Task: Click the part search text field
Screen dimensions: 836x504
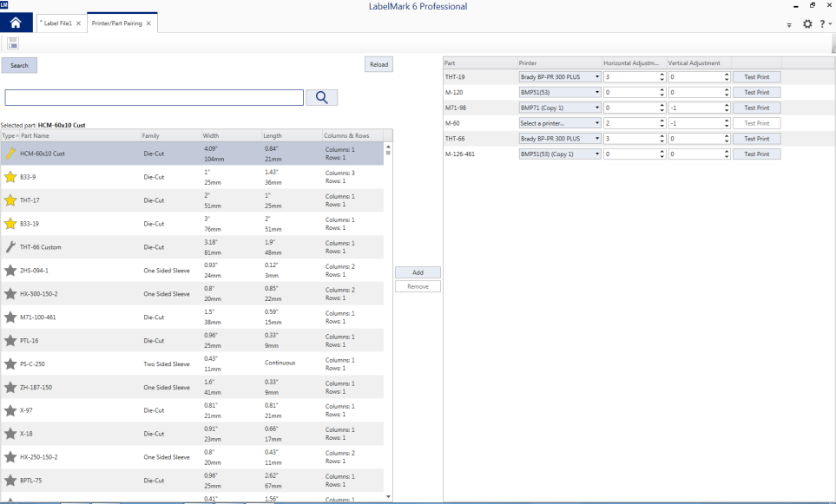Action: pyautogui.click(x=154, y=97)
